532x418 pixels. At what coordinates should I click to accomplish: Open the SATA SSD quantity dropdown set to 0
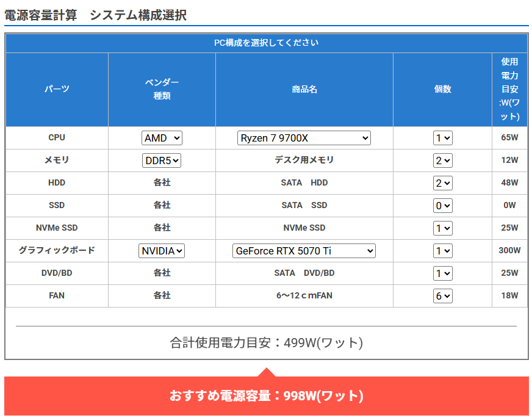[442, 206]
